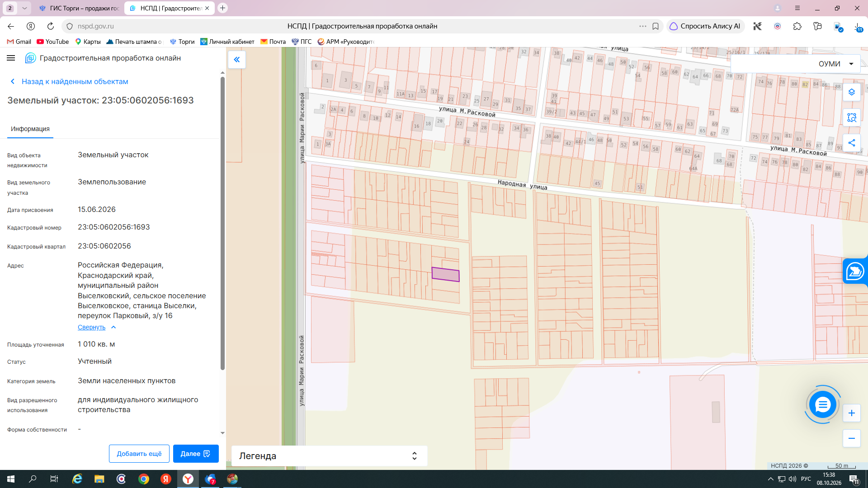The width and height of the screenshot is (868, 488).
Task: Open the Личный кабинет bookmark
Action: coord(227,42)
